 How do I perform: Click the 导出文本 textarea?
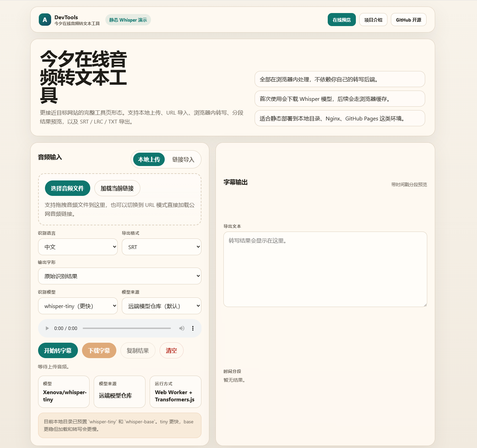[325, 269]
